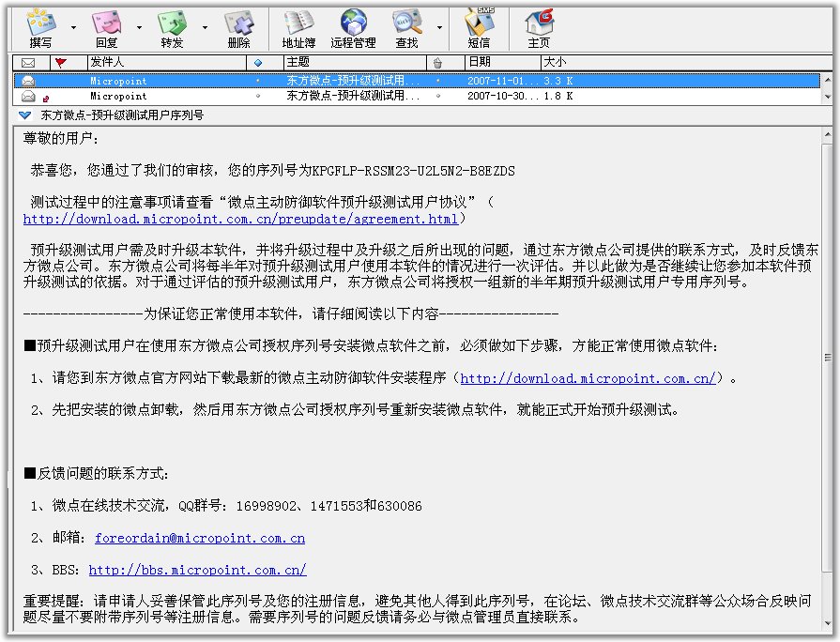Click the 删除 delete icon
This screenshot has height=642, width=840.
pyautogui.click(x=239, y=29)
